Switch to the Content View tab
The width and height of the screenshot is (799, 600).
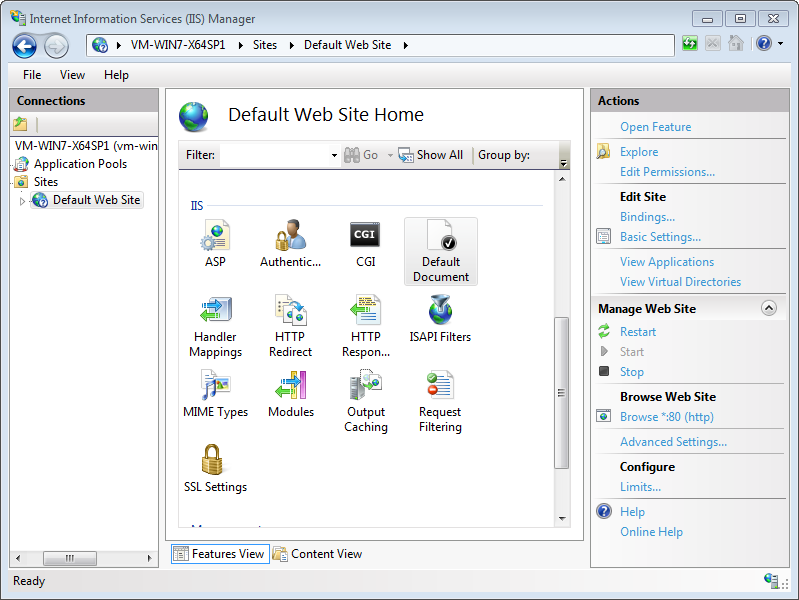[317, 554]
